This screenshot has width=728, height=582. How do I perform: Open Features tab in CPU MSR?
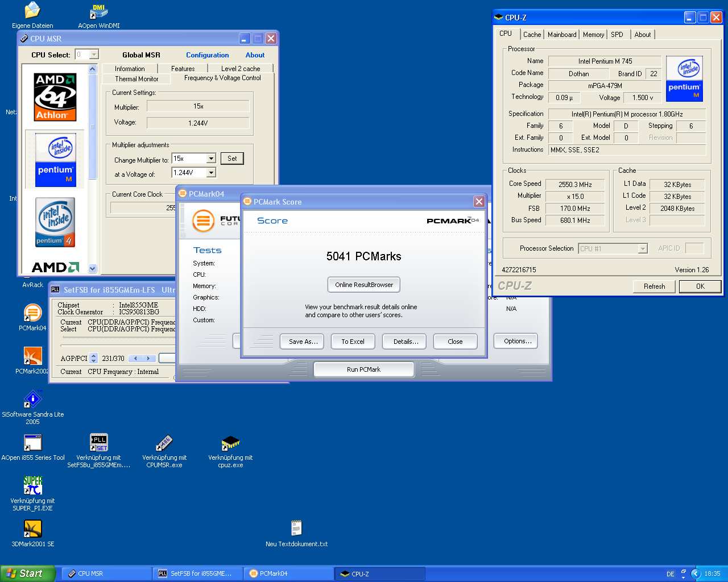point(183,69)
